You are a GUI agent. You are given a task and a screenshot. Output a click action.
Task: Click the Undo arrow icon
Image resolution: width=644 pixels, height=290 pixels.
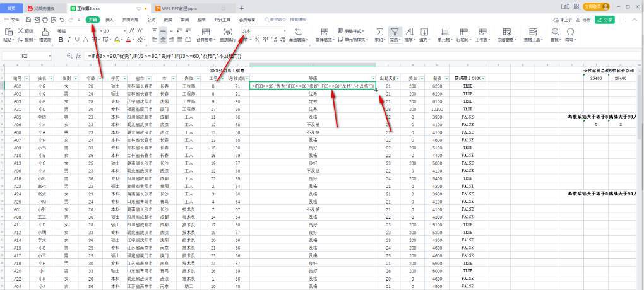(62, 20)
